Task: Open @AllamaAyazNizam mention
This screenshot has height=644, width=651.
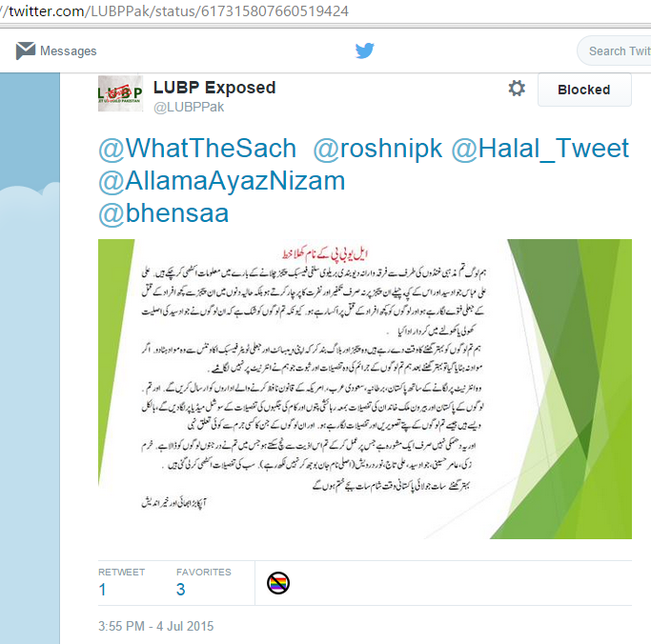Action: [x=222, y=181]
